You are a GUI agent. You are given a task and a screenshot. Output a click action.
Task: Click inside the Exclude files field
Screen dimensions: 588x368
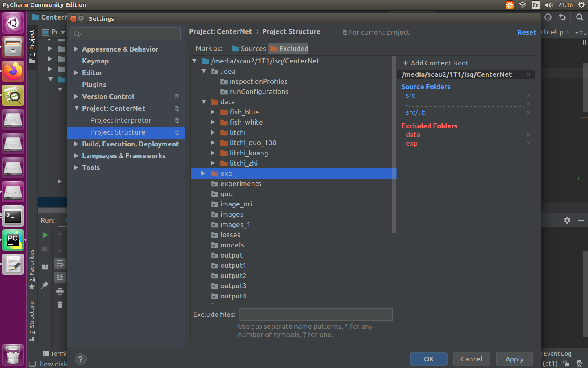point(316,314)
